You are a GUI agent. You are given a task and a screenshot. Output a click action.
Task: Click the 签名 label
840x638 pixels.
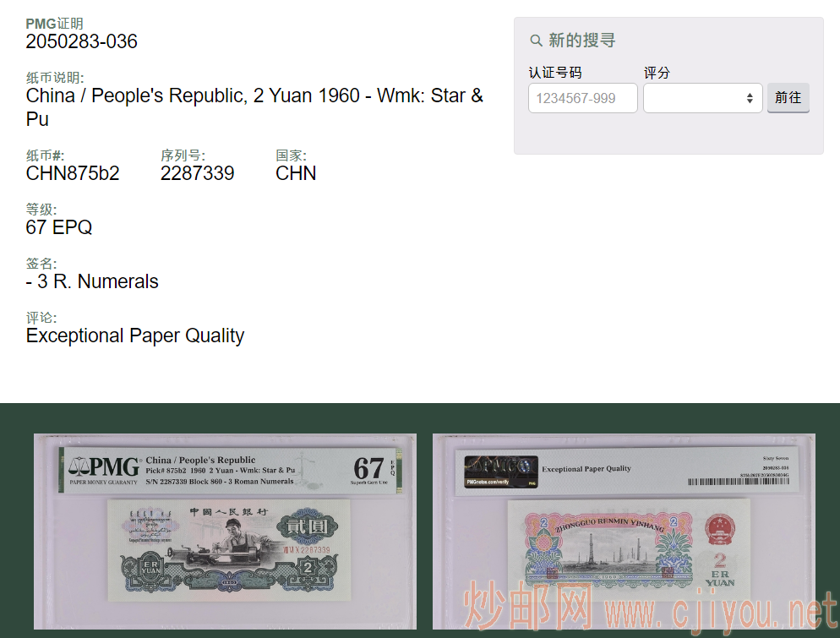(x=41, y=264)
